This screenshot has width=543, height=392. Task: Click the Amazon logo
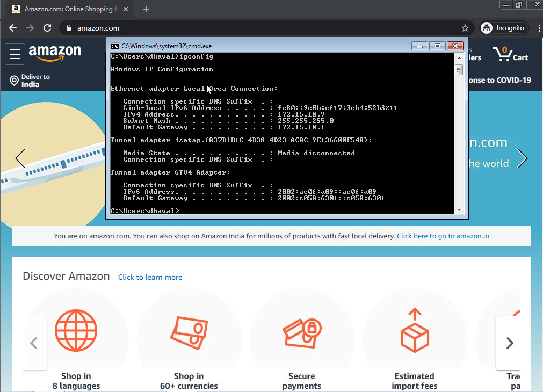pyautogui.click(x=55, y=53)
